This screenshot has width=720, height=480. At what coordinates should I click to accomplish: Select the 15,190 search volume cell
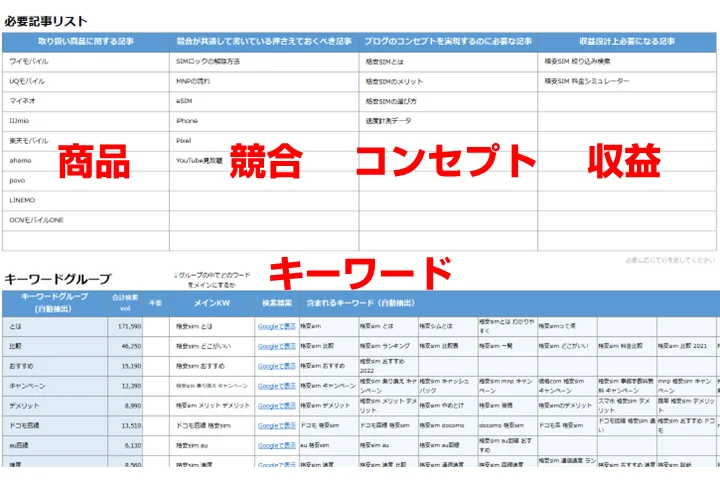pyautogui.click(x=125, y=366)
